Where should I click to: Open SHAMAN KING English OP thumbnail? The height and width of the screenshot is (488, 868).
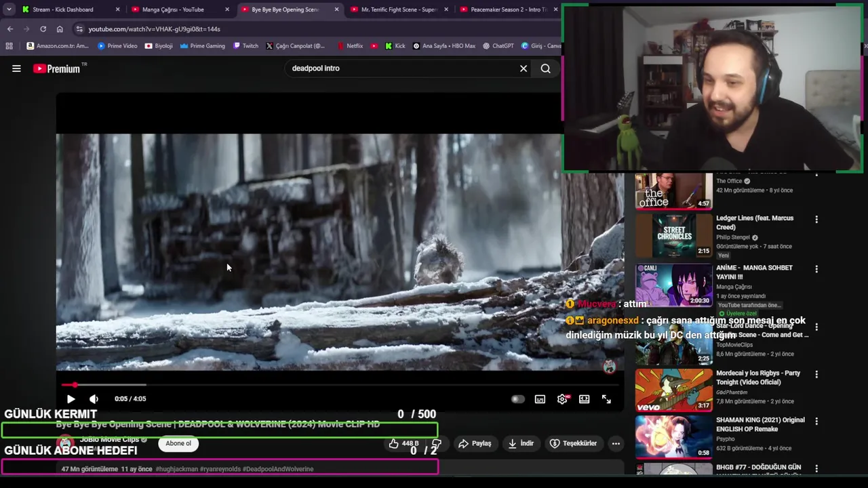pyautogui.click(x=673, y=437)
